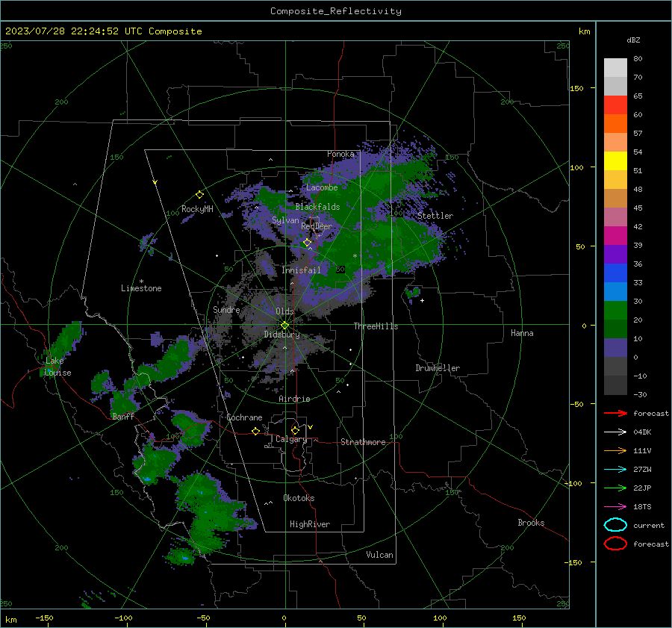Click the red forecast ellipse icon
The width and height of the screenshot is (672, 628).
(x=615, y=544)
